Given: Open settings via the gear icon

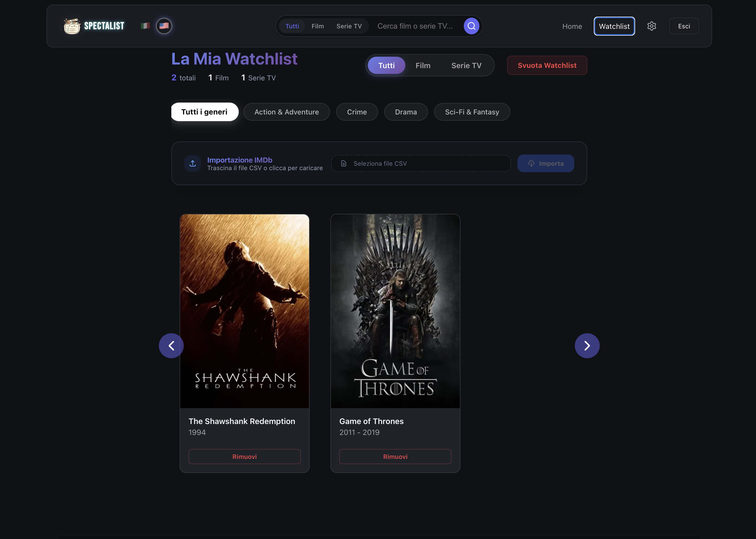Looking at the screenshot, I should coord(651,26).
